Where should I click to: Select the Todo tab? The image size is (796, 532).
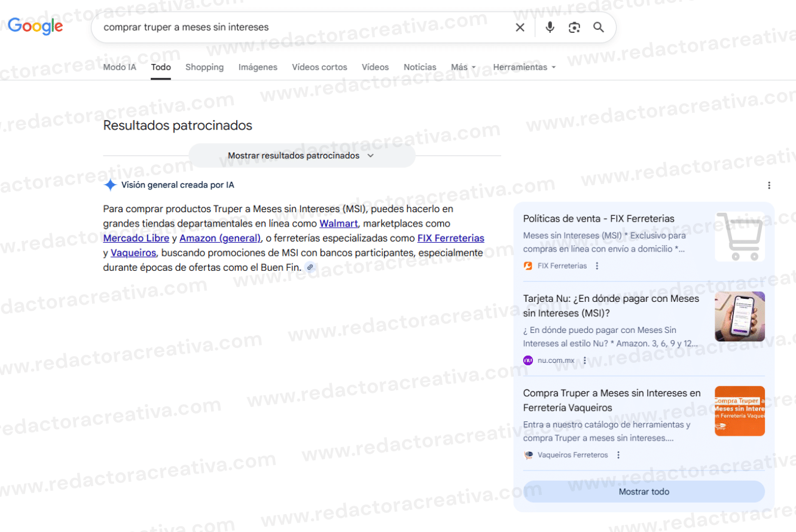pyautogui.click(x=161, y=67)
